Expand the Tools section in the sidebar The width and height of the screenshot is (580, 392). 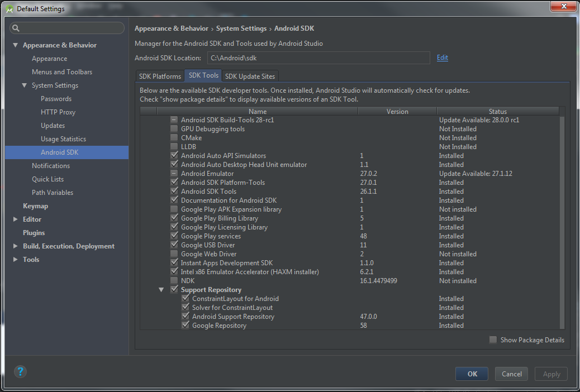pos(15,259)
